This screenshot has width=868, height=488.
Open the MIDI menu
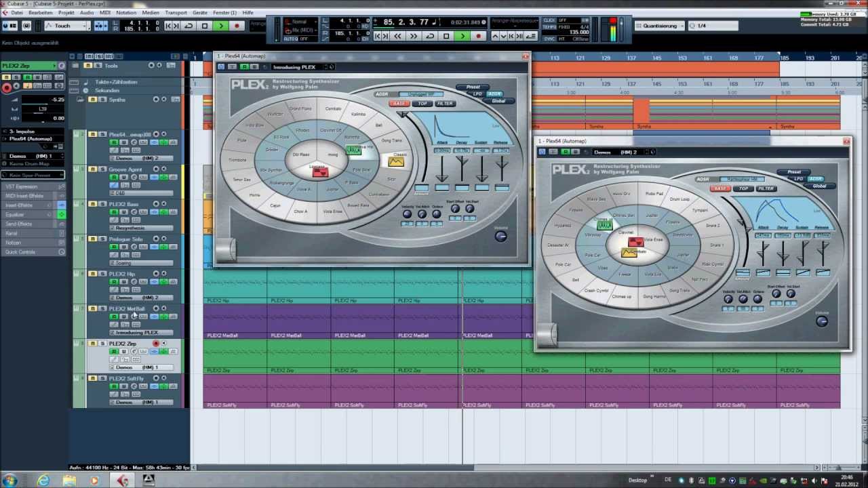104,13
